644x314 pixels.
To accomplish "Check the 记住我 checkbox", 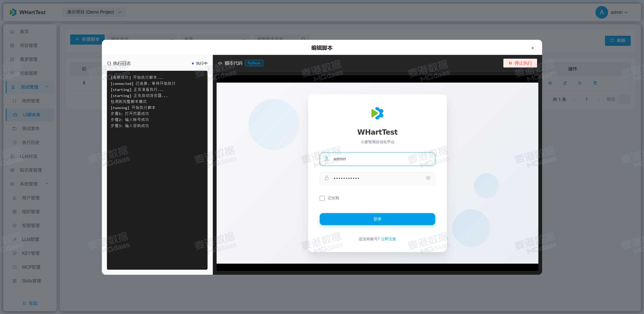I will [322, 198].
